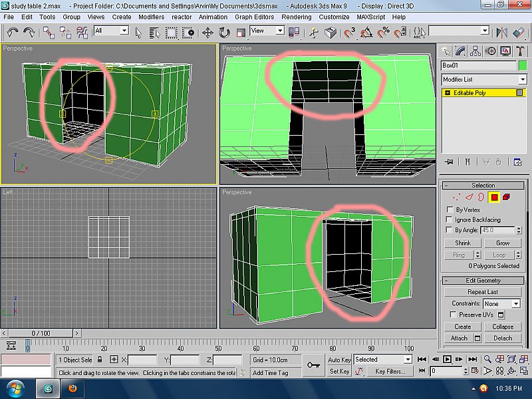
Task: Open the Modifiers menu
Action: tap(151, 17)
